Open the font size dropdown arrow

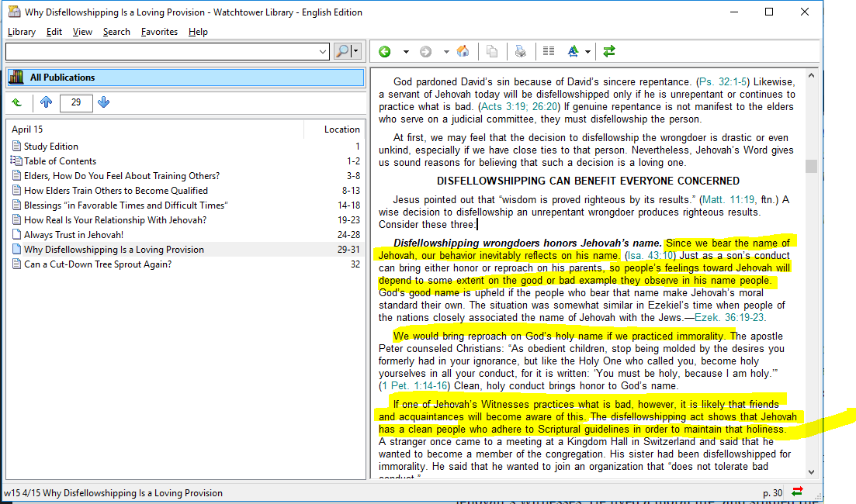pyautogui.click(x=588, y=52)
